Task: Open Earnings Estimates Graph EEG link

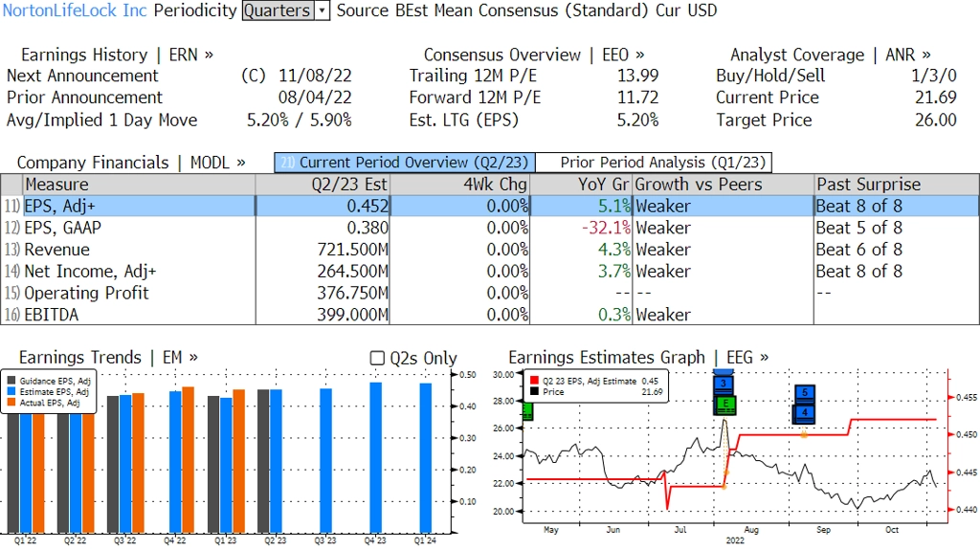Action: (638, 358)
